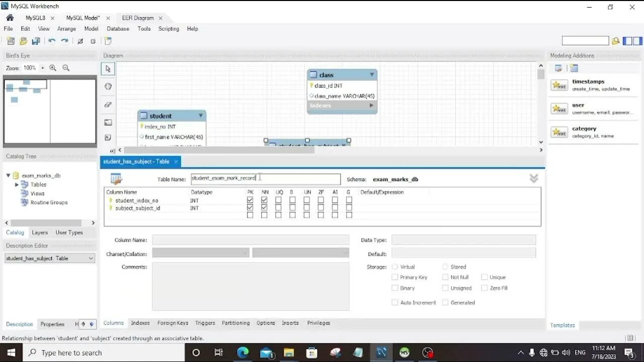Enable UN checkbox for student_index_no
The height and width of the screenshot is (362, 644).
[306, 200]
